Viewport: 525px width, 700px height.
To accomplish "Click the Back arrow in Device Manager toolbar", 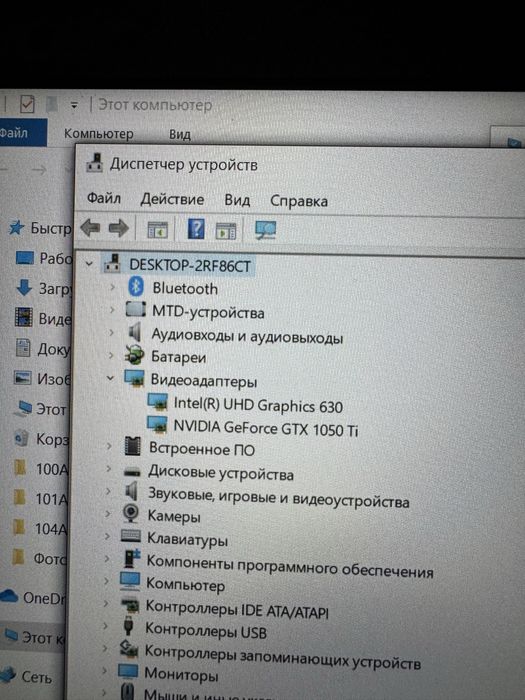I will coord(90,228).
